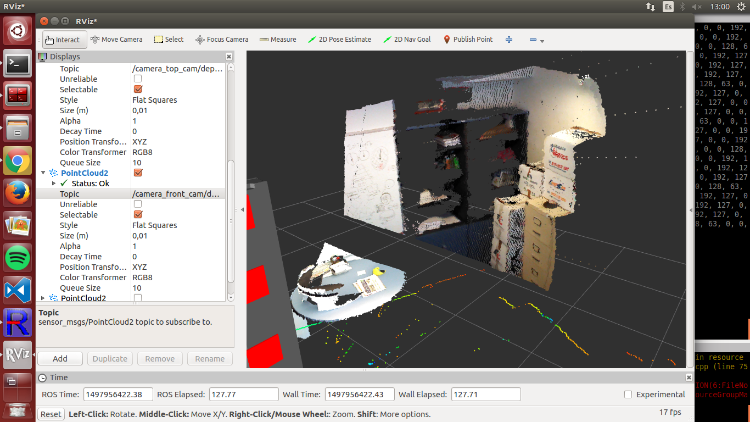The width and height of the screenshot is (750, 422).
Task: Close the Displays panel with its X icon
Action: [x=230, y=57]
